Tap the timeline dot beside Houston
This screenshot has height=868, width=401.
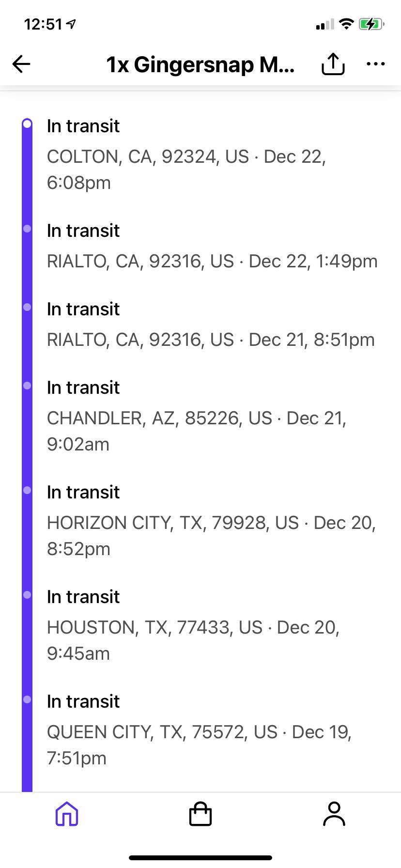click(27, 595)
